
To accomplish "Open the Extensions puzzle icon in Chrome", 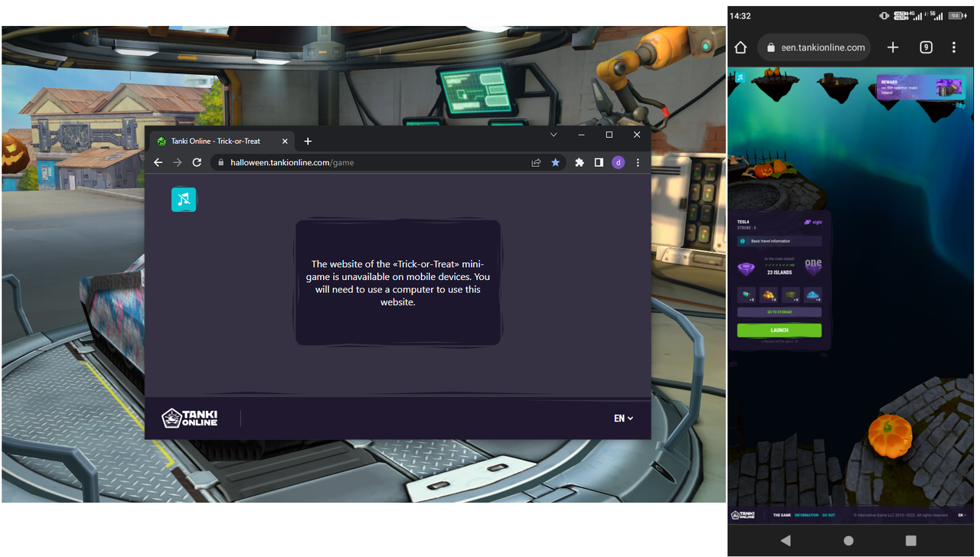I will (580, 162).
